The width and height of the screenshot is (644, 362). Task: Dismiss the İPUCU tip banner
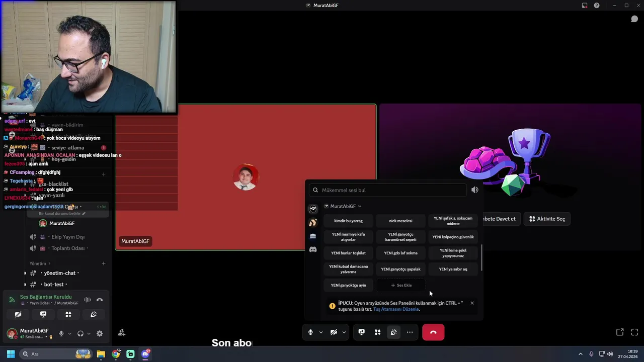click(472, 303)
